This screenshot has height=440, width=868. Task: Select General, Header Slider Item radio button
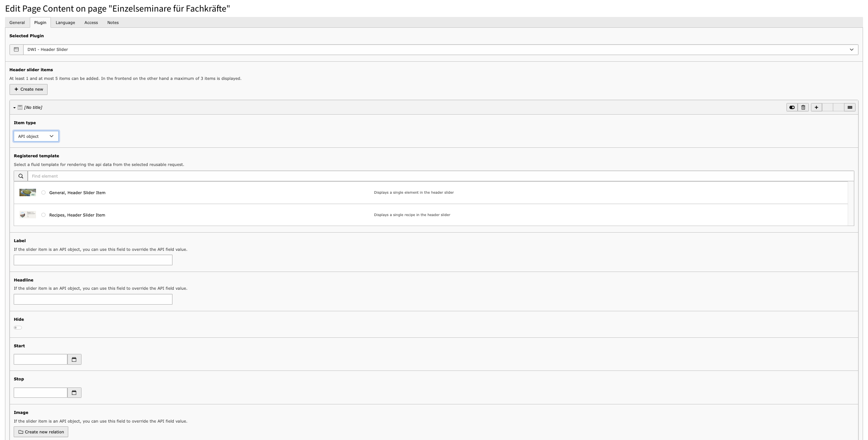tap(43, 192)
